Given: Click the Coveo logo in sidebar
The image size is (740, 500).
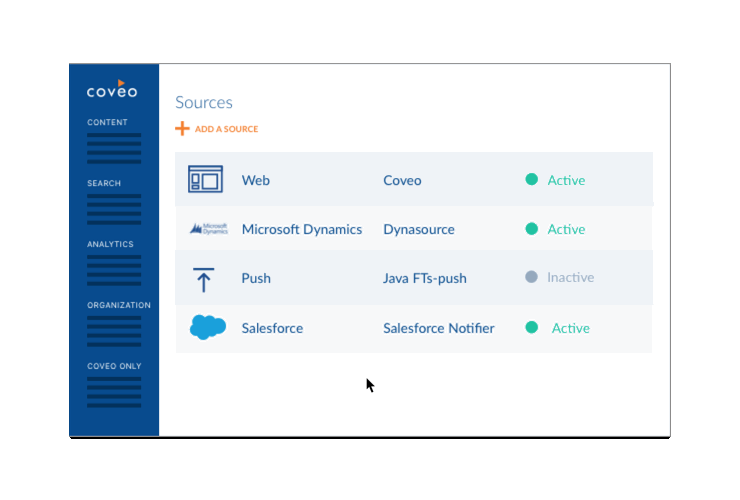Looking at the screenshot, I should point(112,90).
